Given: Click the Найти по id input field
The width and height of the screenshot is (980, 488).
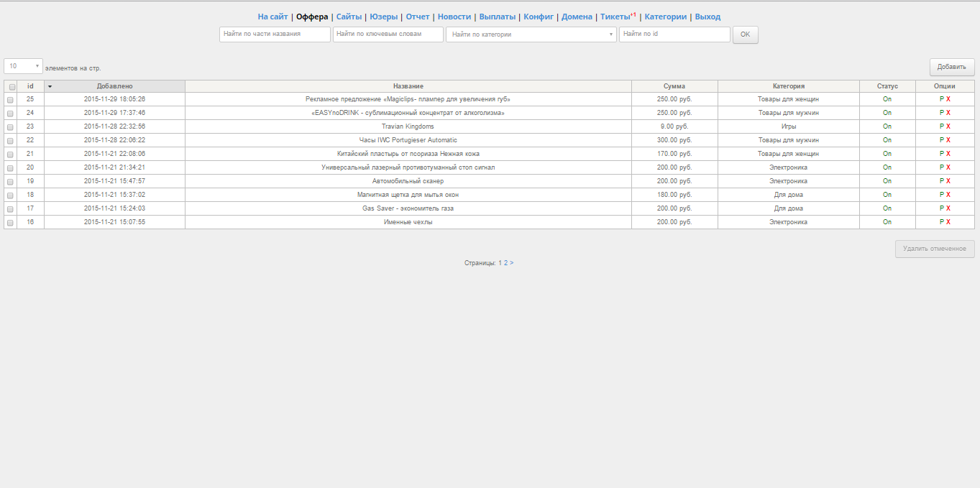Looking at the screenshot, I should [674, 34].
